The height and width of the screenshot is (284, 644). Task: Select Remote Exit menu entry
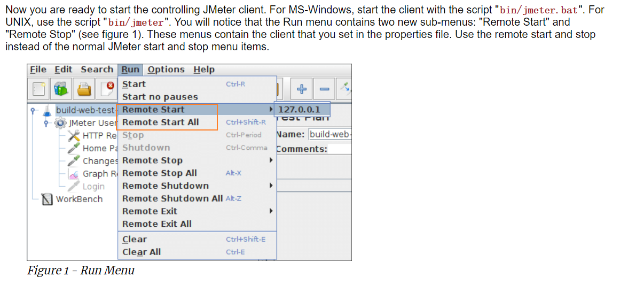click(x=197, y=211)
